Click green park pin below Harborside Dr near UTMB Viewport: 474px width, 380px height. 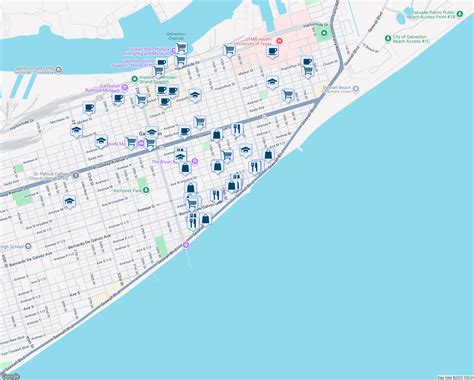324,33
